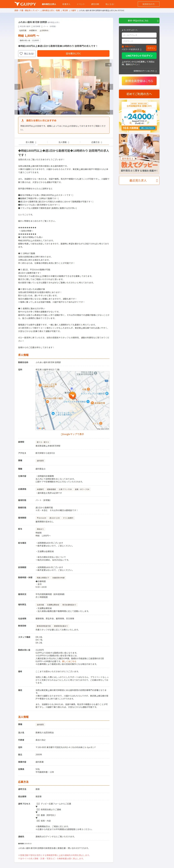The width and height of the screenshot is (174, 868).
Task: Click the 平日のみOK tag
Action: [42, 518]
